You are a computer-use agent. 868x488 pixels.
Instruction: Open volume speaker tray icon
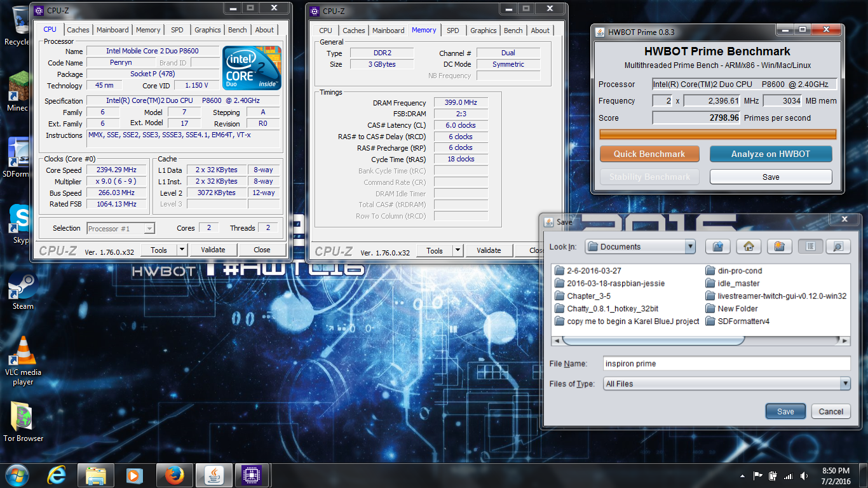click(804, 476)
